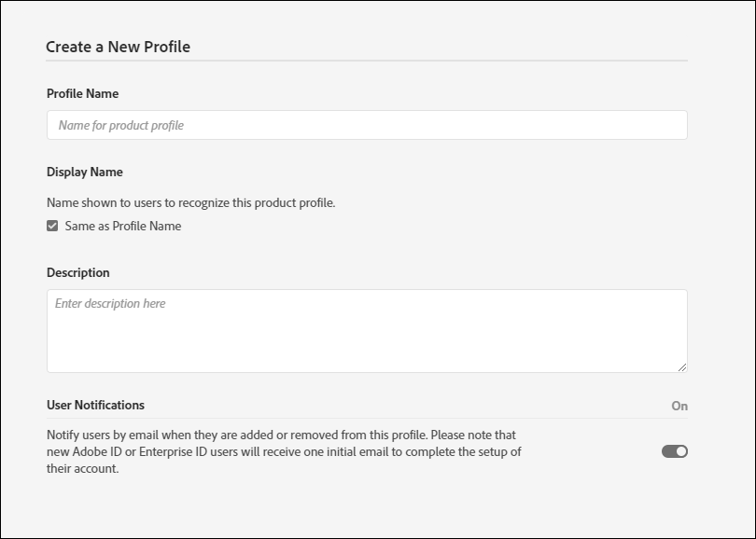Click the "User Notifications" section heading

[95, 405]
